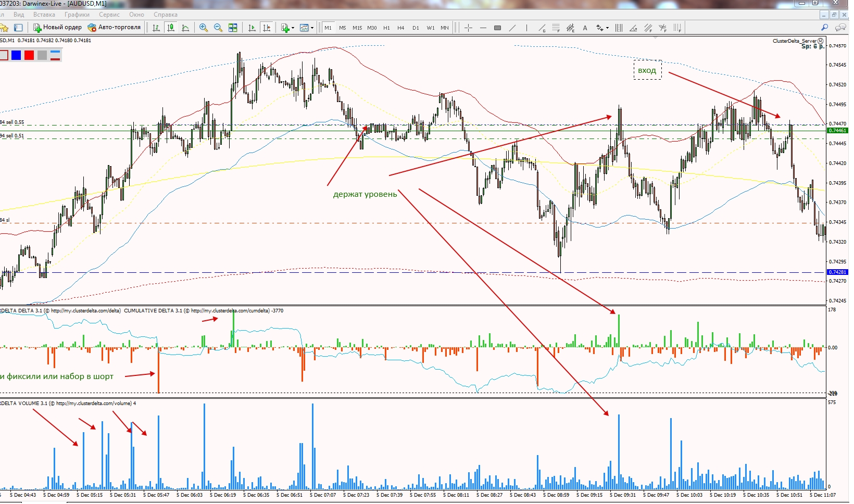Zoom out the chart with magnifier minus
The width and height of the screenshot is (854, 504).
tap(218, 28)
